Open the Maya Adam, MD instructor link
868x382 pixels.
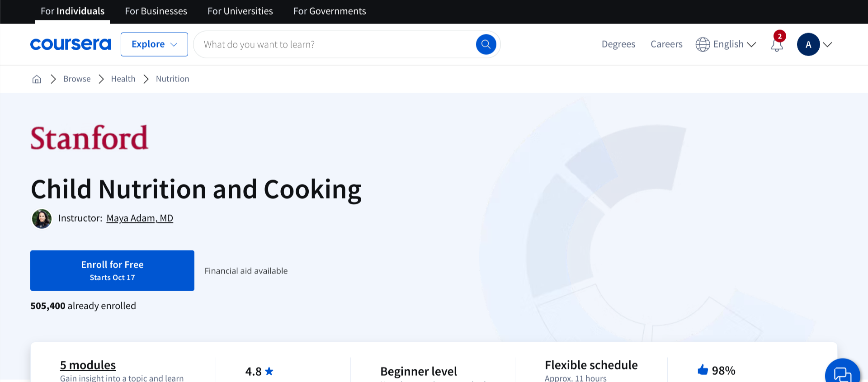[140, 218]
